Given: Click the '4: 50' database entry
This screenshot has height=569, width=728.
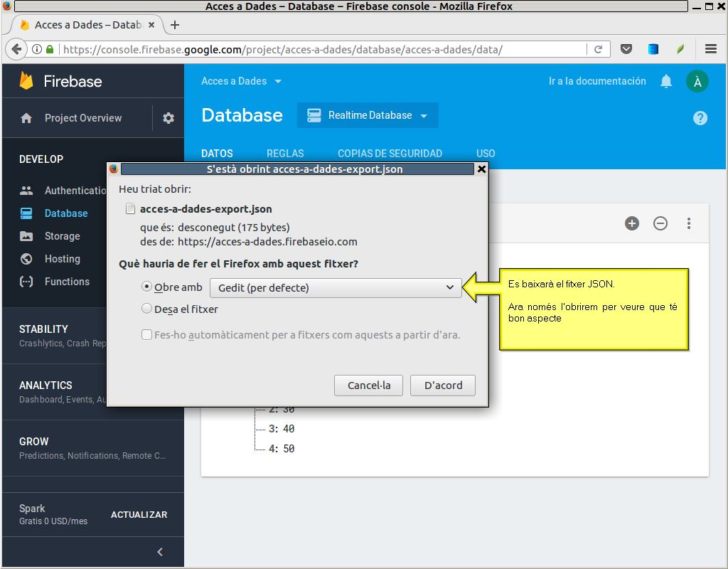Looking at the screenshot, I should (x=282, y=449).
